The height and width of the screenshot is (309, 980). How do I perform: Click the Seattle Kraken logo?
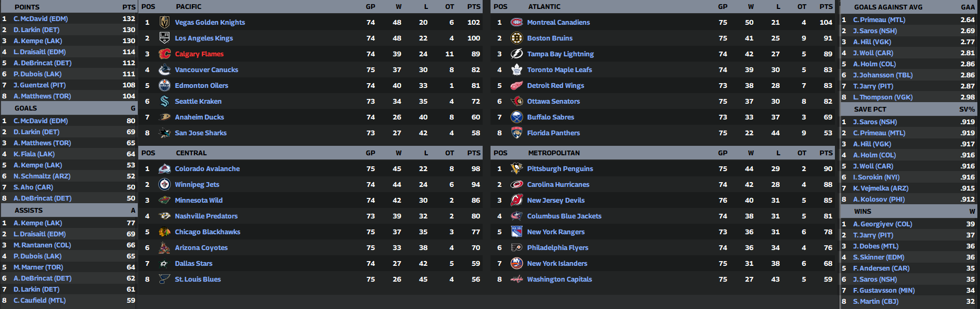click(165, 101)
